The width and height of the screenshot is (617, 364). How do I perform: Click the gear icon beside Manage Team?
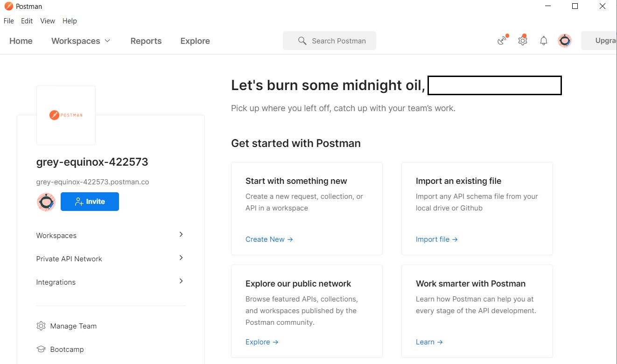(x=41, y=326)
